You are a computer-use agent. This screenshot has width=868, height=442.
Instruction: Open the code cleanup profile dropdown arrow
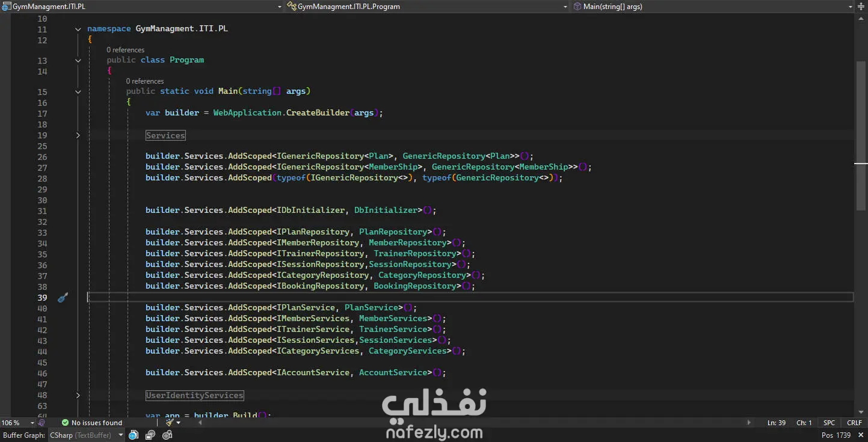[179, 423]
